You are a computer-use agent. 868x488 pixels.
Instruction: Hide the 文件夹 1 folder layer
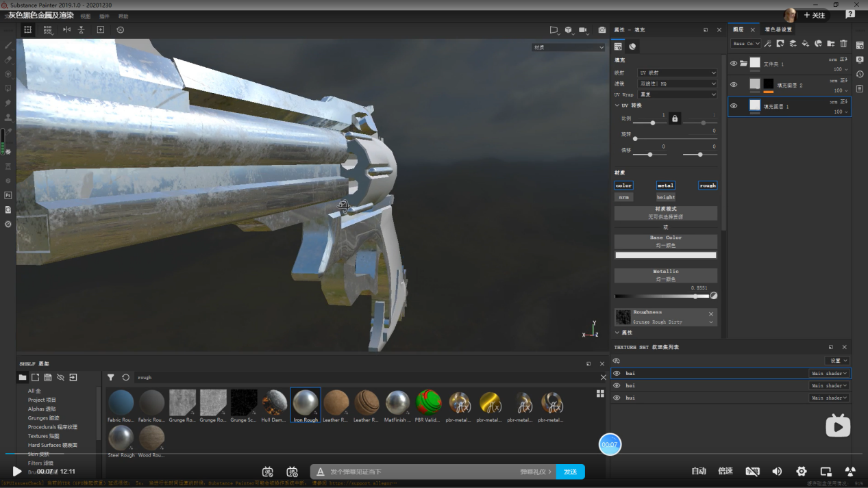(734, 64)
